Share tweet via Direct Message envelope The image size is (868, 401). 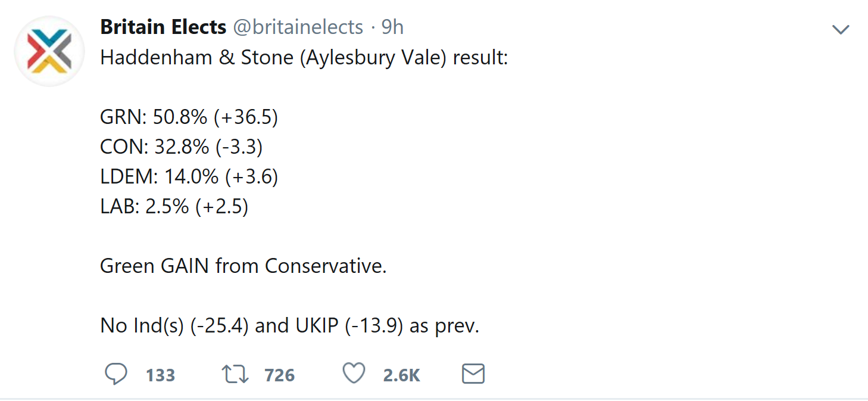[473, 374]
